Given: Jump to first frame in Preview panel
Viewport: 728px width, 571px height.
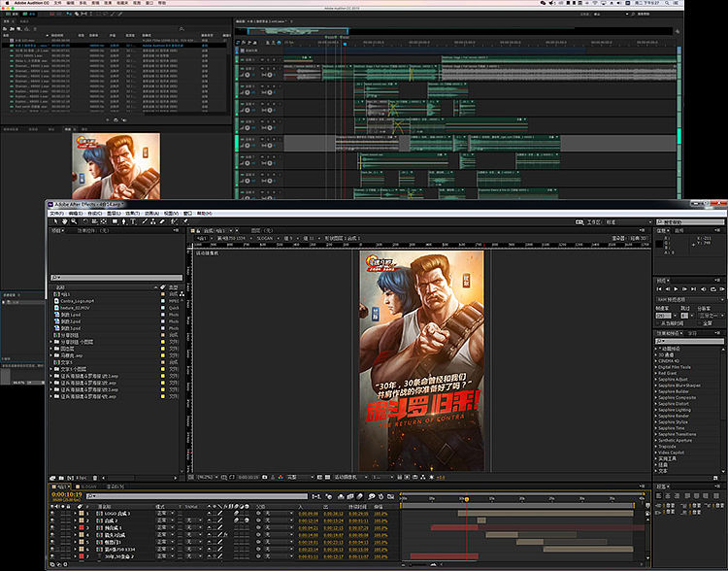Looking at the screenshot, I should 659,289.
